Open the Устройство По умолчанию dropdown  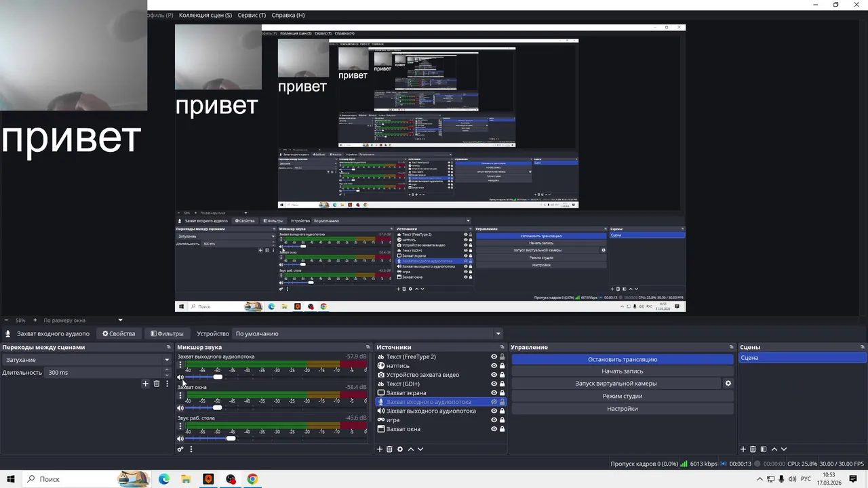click(x=368, y=333)
